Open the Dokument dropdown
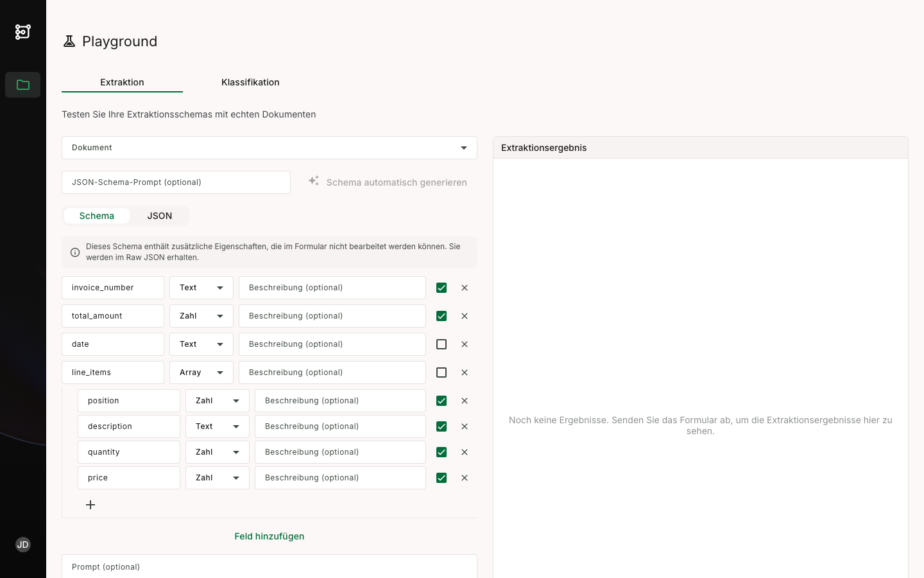Screen dimensions: 924x578 [269, 148]
